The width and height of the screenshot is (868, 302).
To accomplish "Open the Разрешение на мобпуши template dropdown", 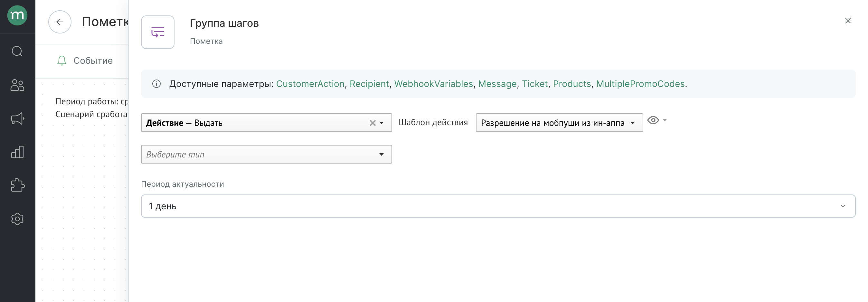I will (x=559, y=123).
